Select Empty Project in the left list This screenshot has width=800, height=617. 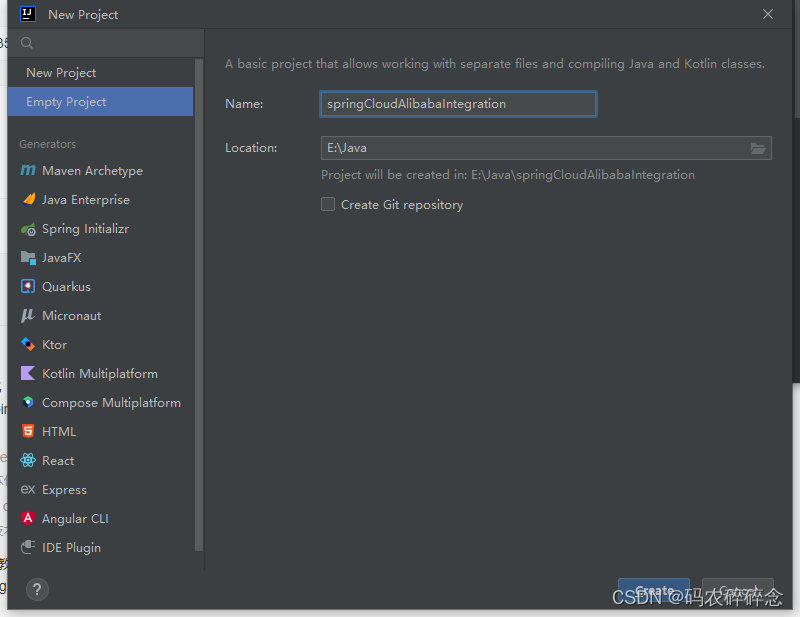pyautogui.click(x=101, y=102)
